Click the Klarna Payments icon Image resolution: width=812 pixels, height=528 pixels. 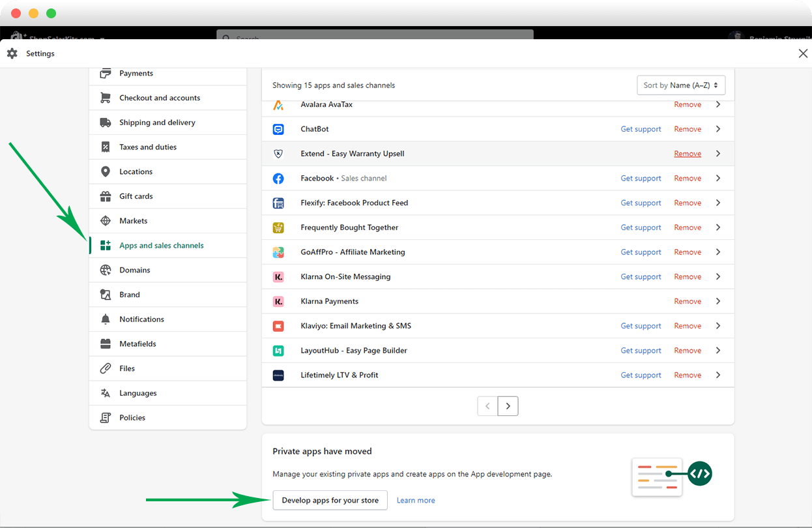pyautogui.click(x=278, y=302)
